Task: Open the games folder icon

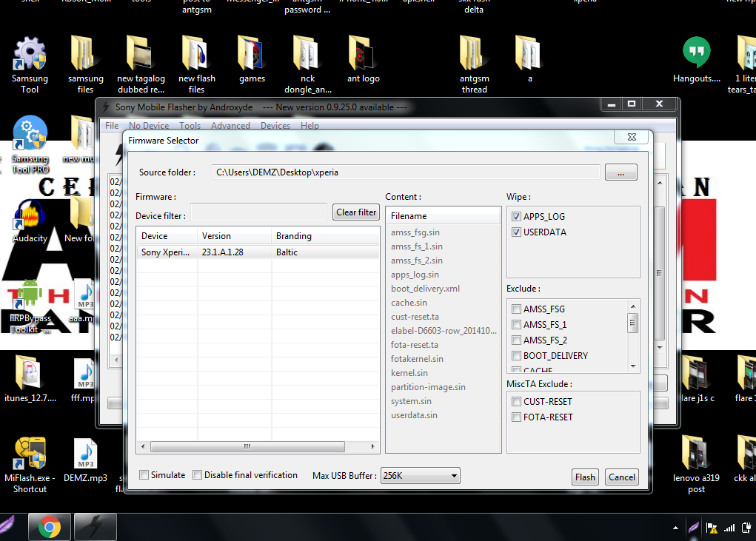Action: point(252,60)
